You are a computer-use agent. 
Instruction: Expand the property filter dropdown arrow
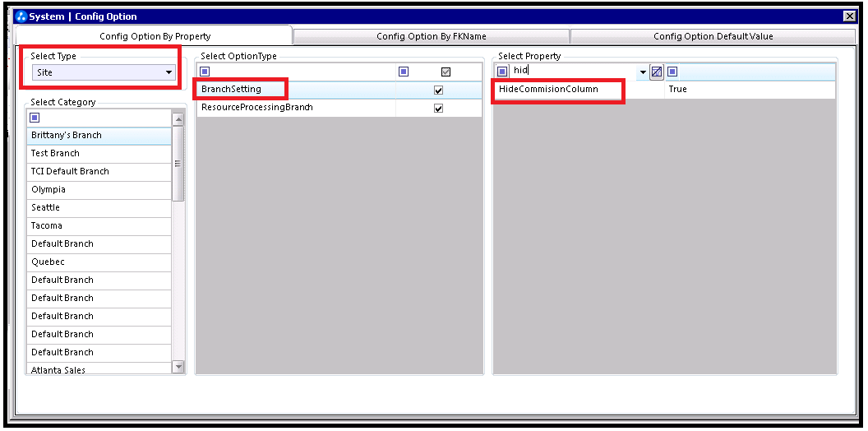643,72
